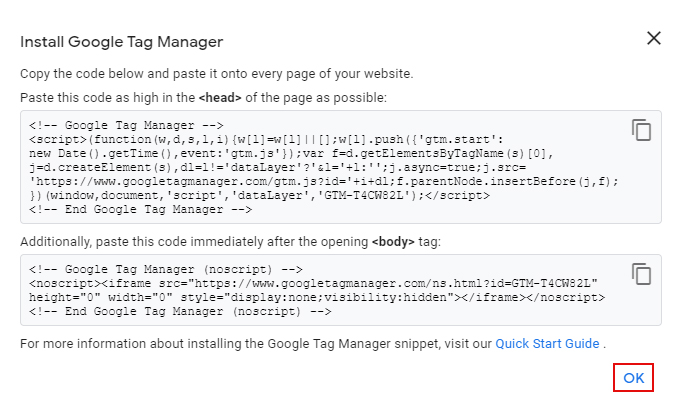This screenshot has width=684, height=414.
Task: Click the 'Paste this code as high' instruction
Action: click(x=203, y=98)
